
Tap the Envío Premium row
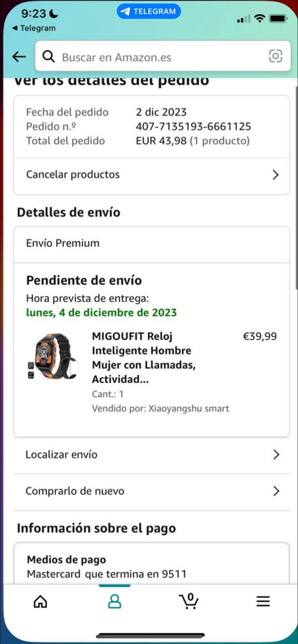(x=151, y=244)
